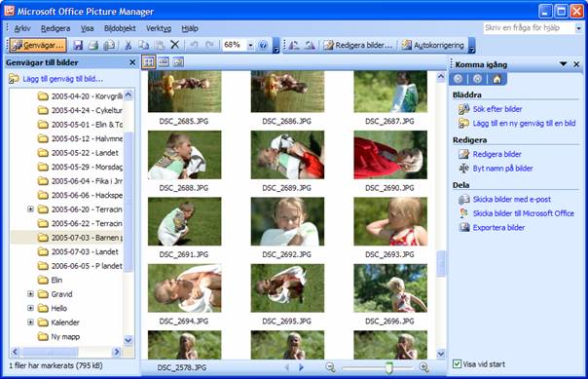Screen dimensions: 588x379
Task: Click the zoom out magnifier icon
Action: (x=330, y=367)
